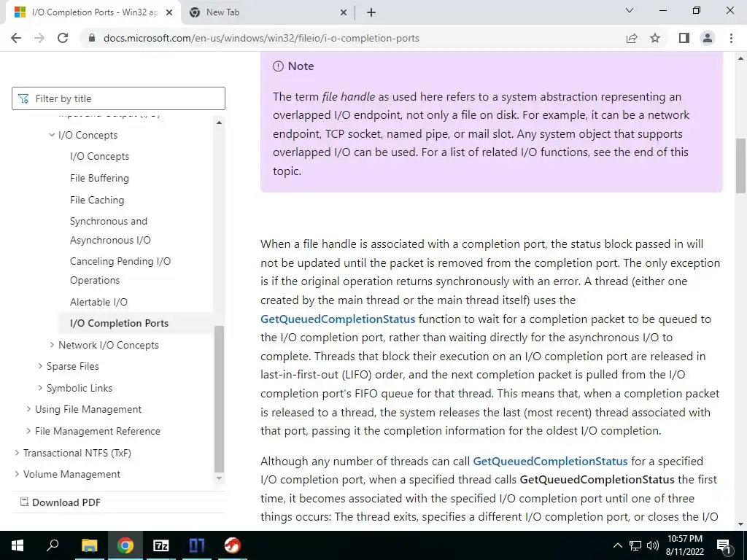Click the sidebar scrollbar thumb
Image resolution: width=747 pixels, height=560 pixels.
coord(219,399)
